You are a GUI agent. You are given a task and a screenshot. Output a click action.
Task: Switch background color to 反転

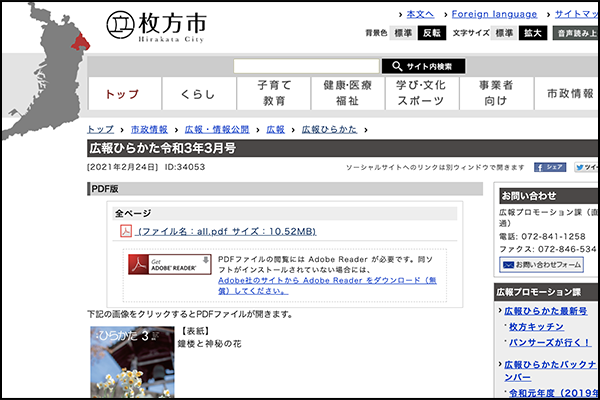(x=432, y=33)
